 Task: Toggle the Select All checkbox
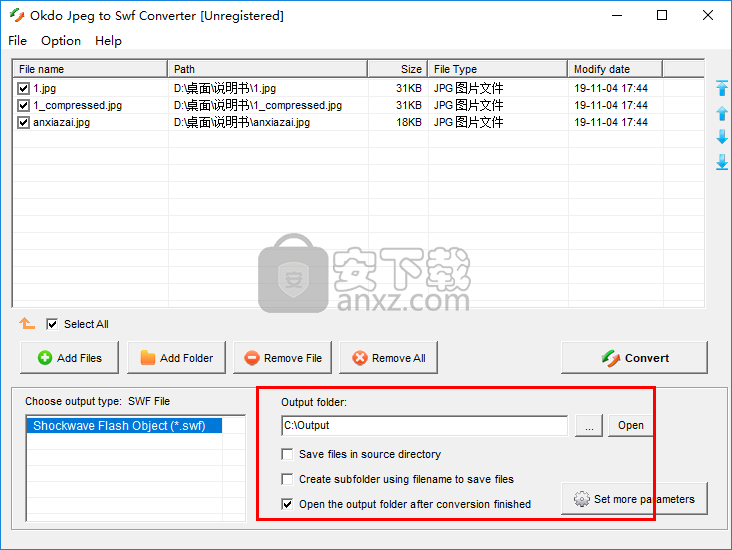tap(52, 324)
